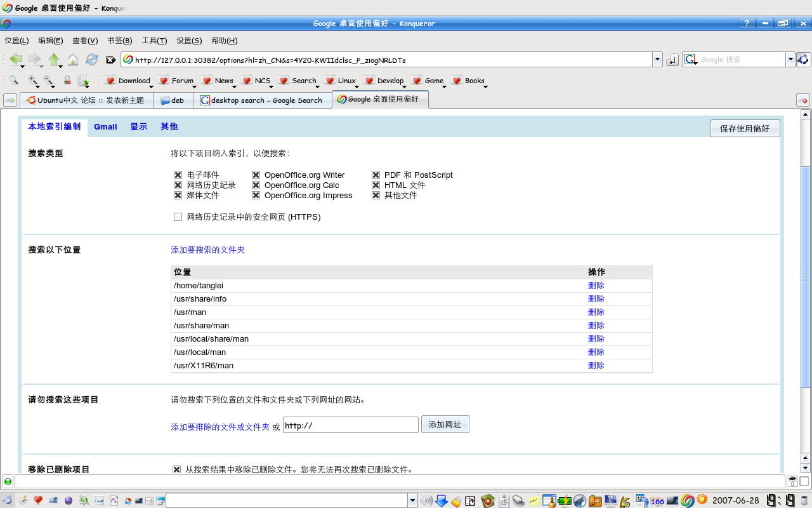
Task: Open the URL history dropdown arrow
Action: click(657, 60)
